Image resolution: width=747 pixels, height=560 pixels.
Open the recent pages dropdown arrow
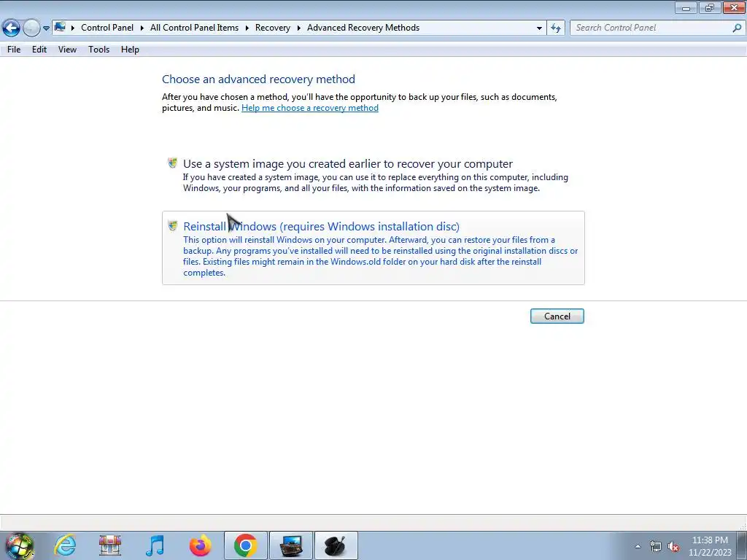pyautogui.click(x=46, y=28)
